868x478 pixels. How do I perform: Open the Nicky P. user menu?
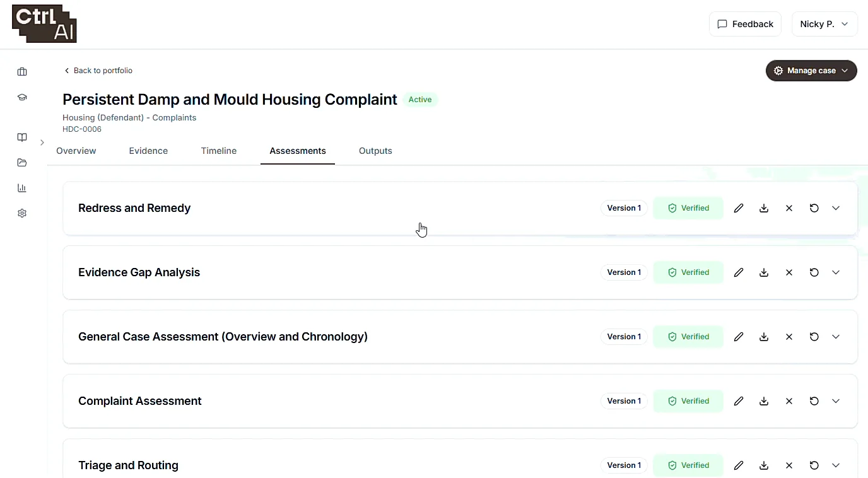click(824, 24)
